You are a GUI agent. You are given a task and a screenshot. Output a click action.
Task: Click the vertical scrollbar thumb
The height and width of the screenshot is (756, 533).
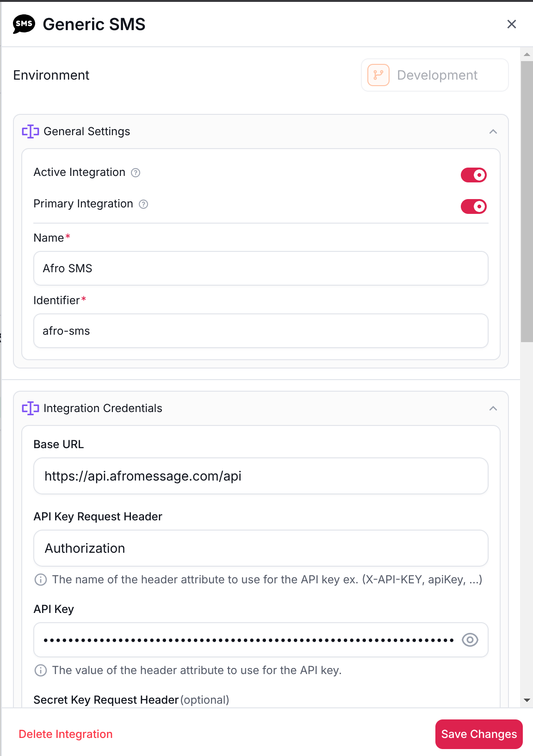[527, 201]
